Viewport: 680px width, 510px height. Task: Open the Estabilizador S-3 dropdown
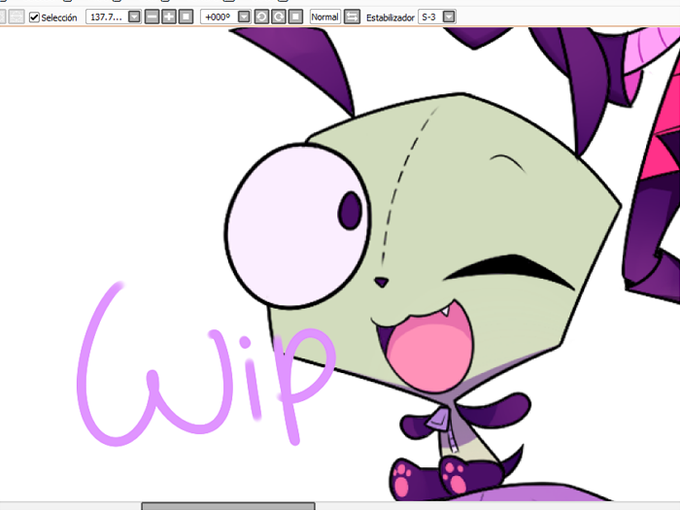(449, 17)
